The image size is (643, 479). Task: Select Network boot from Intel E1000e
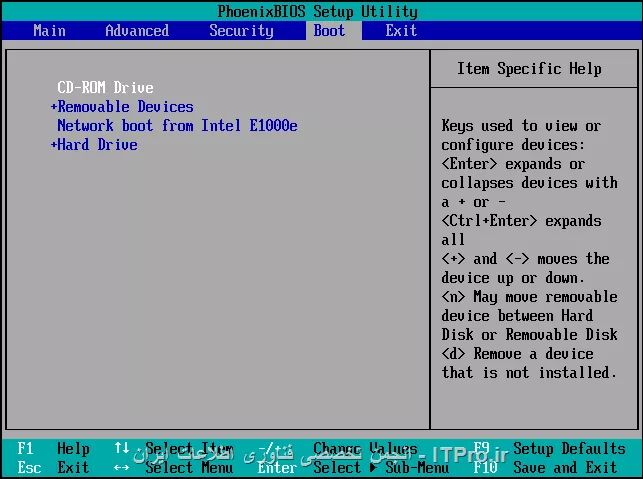pyautogui.click(x=177, y=125)
